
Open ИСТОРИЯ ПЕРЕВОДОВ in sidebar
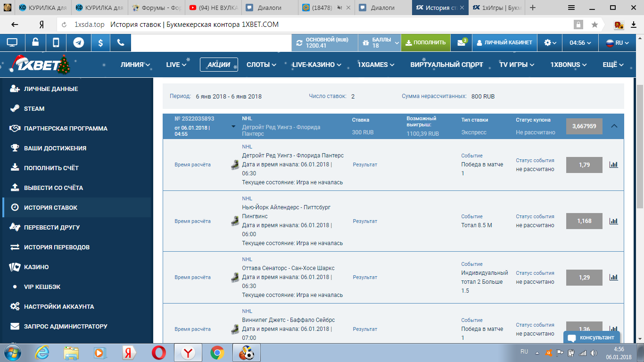pos(76,247)
